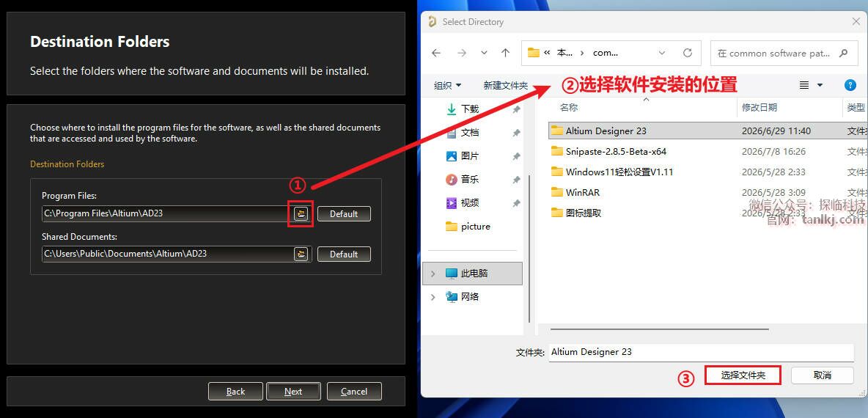Click the 文件夹 name input field

click(702, 352)
